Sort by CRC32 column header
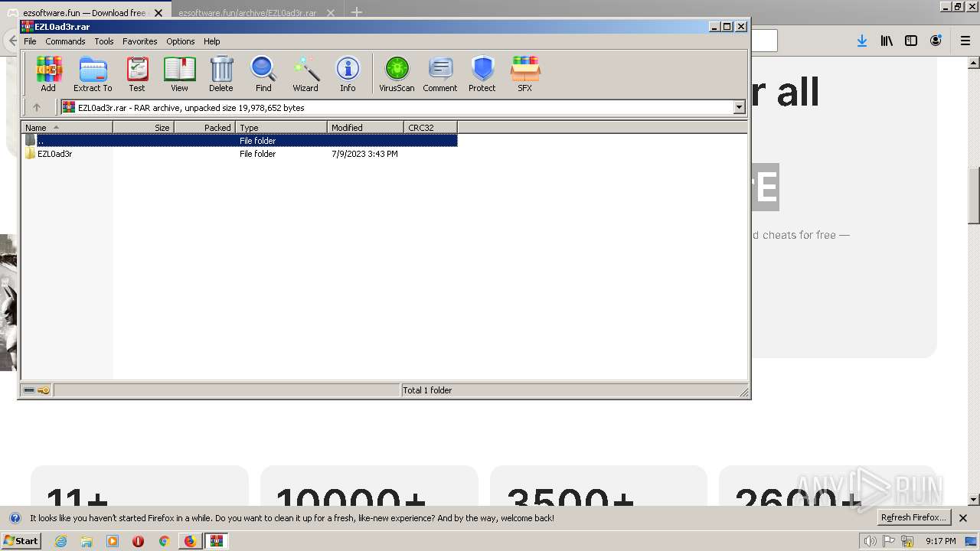The width and height of the screenshot is (980, 551). [x=430, y=128]
